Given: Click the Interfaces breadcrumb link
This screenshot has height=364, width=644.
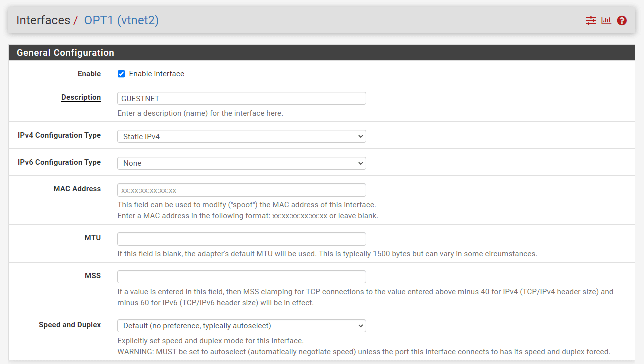Looking at the screenshot, I should (x=43, y=20).
